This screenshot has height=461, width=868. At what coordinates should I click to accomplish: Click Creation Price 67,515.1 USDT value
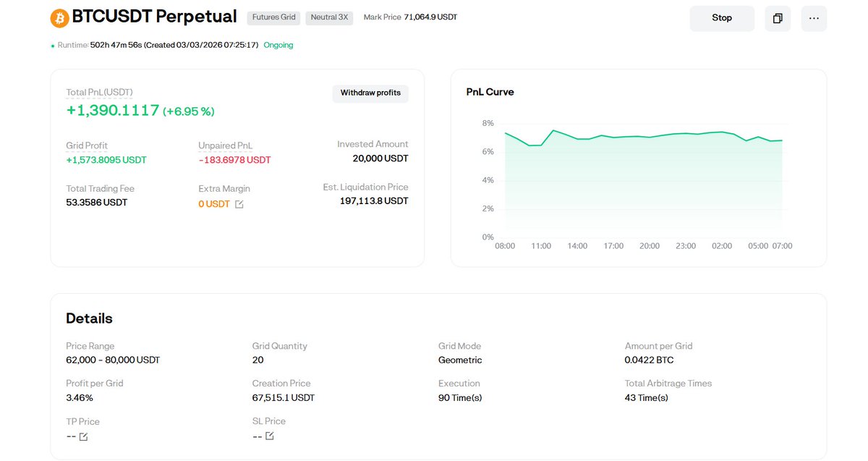pos(284,398)
